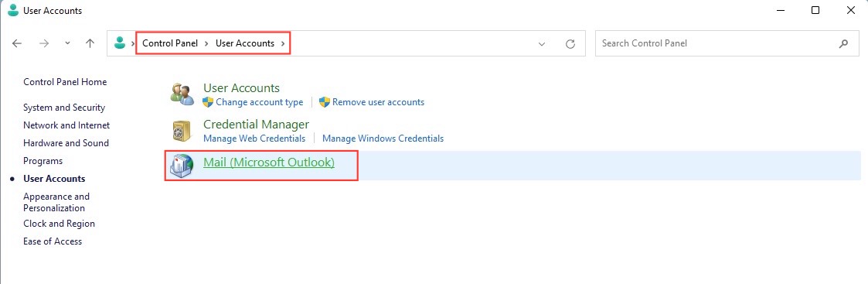Viewport: 868px width, 284px height.
Task: Open Network and Internet category
Action: [66, 125]
